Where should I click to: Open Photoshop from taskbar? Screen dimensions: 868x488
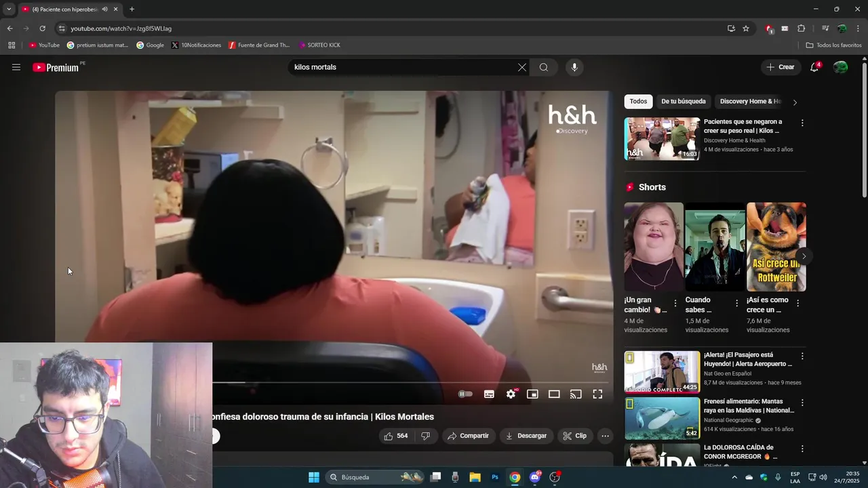coord(495,477)
